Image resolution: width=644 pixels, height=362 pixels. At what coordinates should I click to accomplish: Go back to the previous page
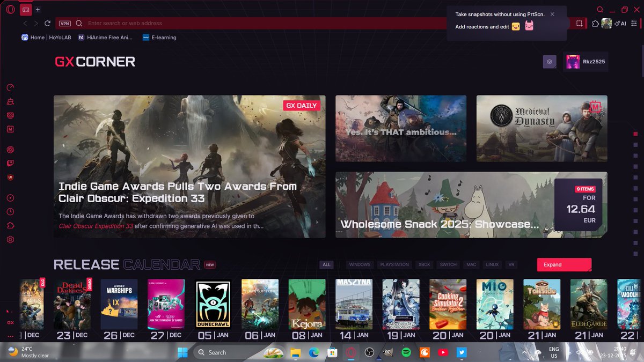coord(26,24)
